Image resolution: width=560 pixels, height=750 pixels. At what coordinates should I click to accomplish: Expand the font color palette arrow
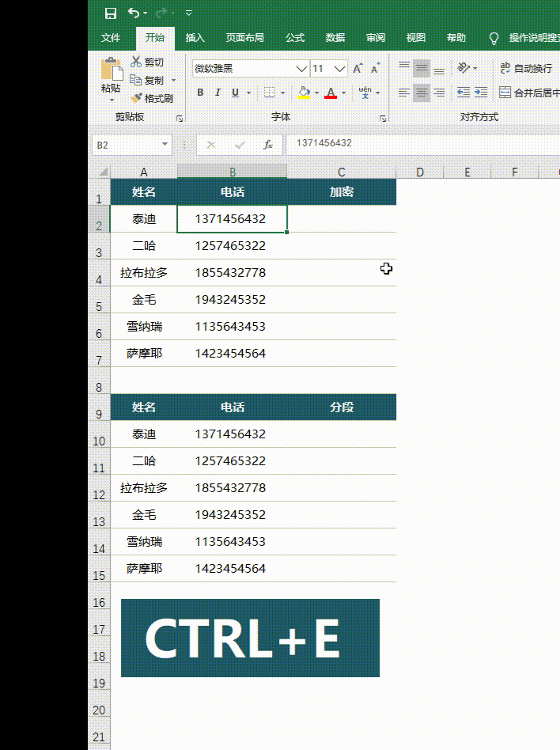tap(343, 93)
